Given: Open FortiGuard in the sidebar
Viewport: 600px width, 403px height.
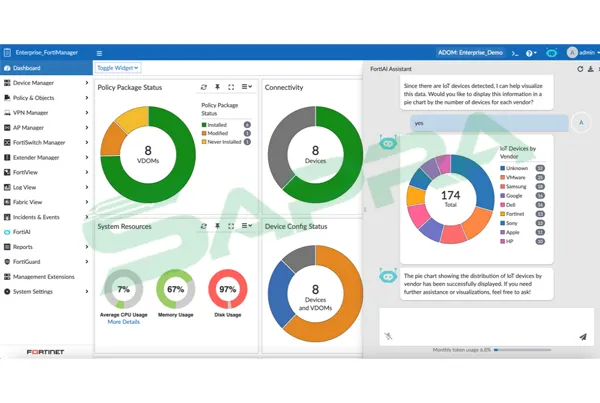Looking at the screenshot, I should (x=46, y=262).
